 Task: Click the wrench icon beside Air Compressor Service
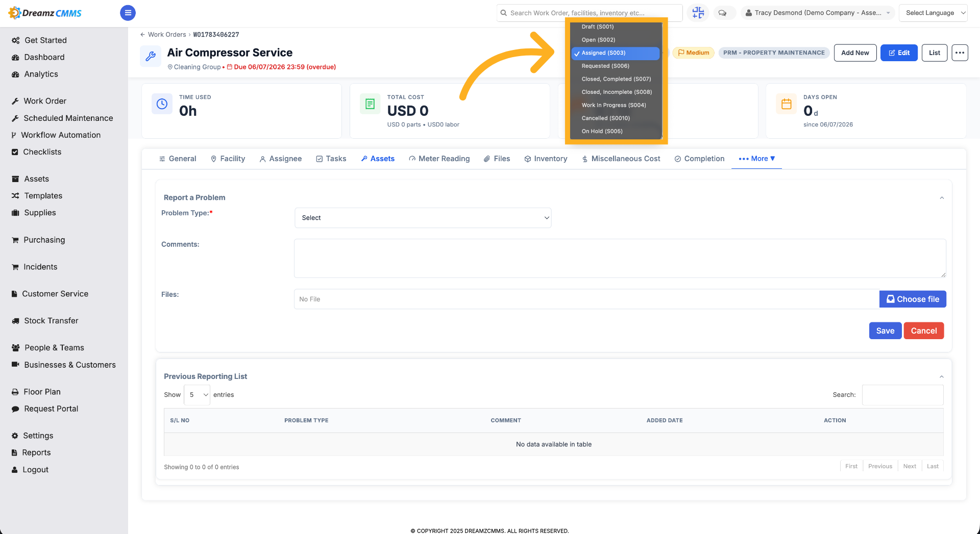(x=151, y=56)
